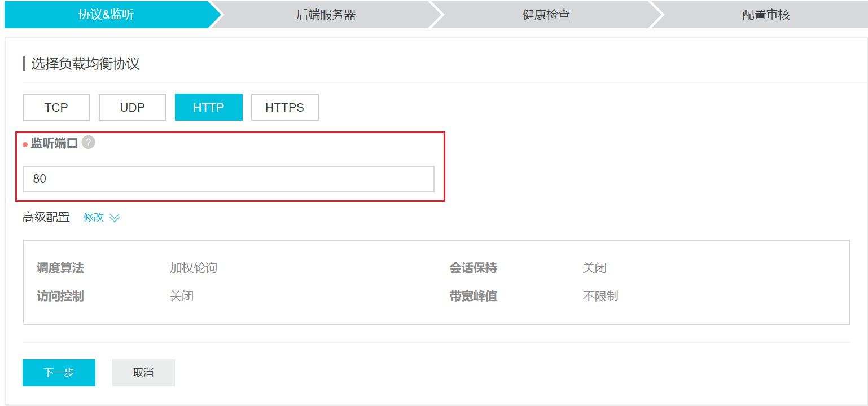
Task: Click the 高级配置 label
Action: tap(46, 217)
